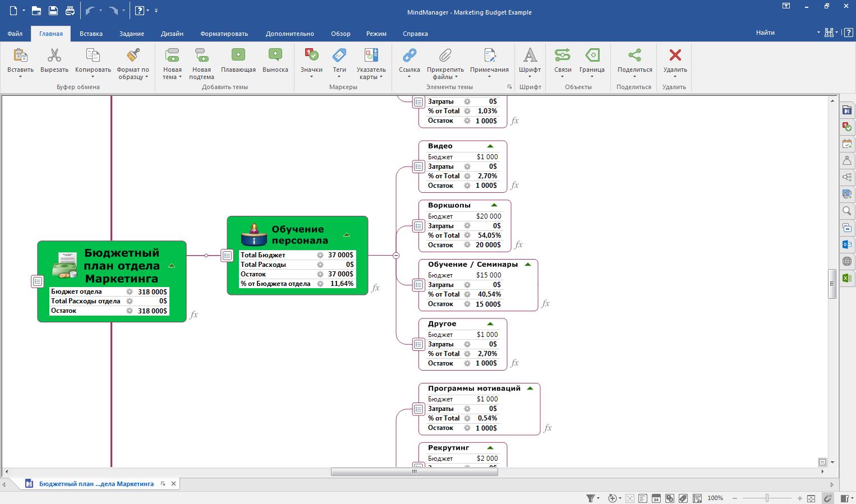Click the Copy (Копировать) icon
This screenshot has height=504, width=856.
pyautogui.click(x=93, y=55)
